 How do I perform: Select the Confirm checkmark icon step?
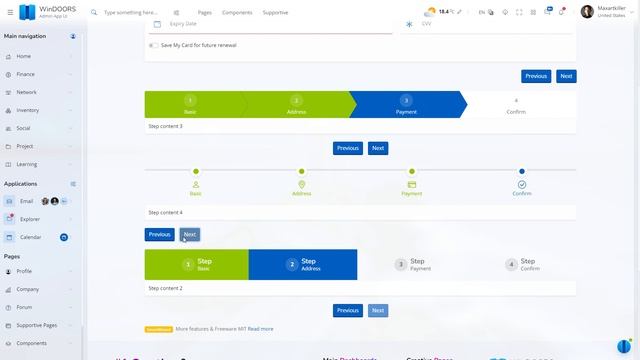tap(522, 184)
